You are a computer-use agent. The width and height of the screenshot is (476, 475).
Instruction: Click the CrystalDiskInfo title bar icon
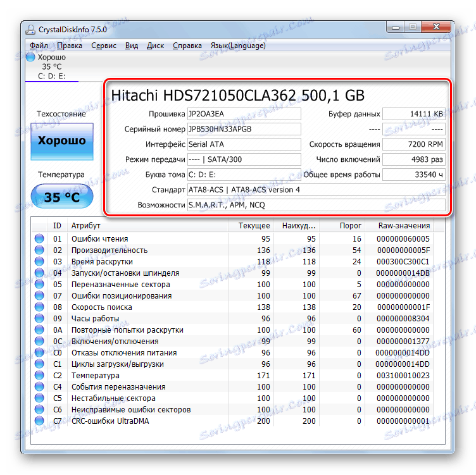(30, 30)
